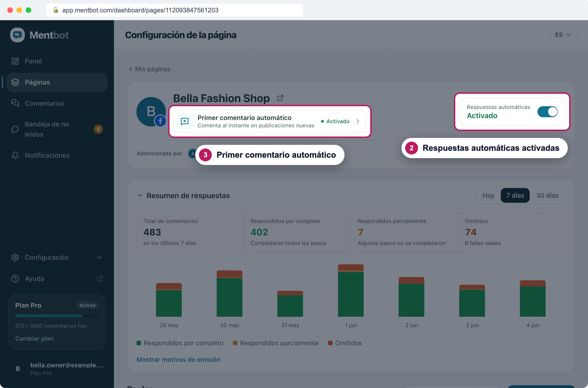Click the B user avatar at sidebar bottom
Screen dimensions: 588x388
click(x=18, y=369)
